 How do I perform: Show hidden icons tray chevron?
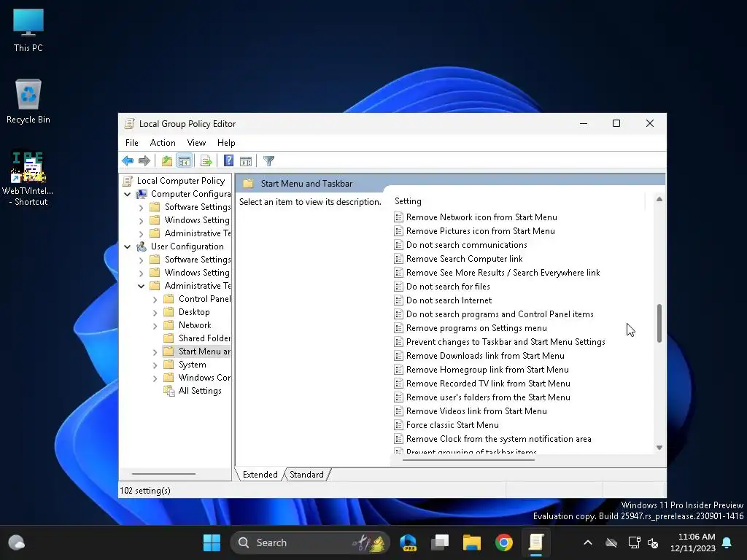[x=588, y=542]
